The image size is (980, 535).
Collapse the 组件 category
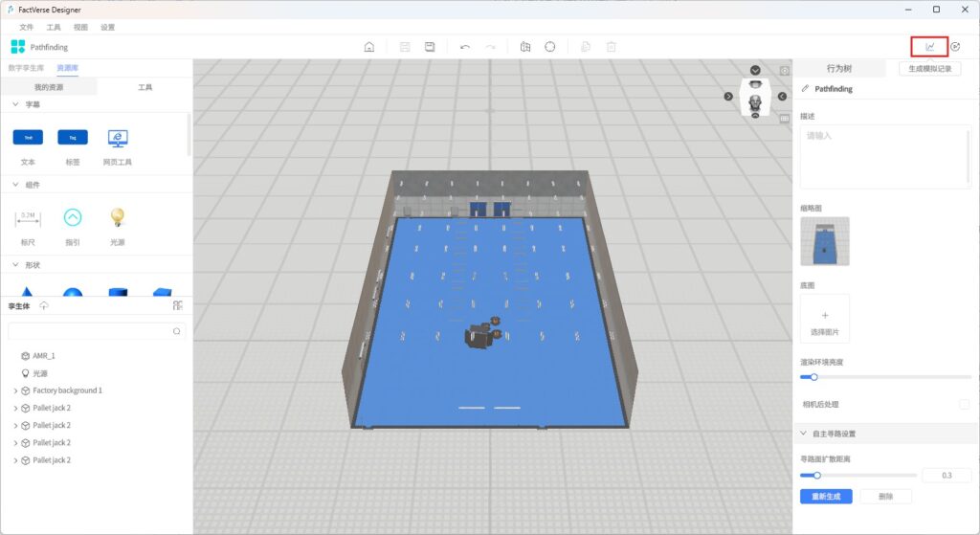pos(15,184)
